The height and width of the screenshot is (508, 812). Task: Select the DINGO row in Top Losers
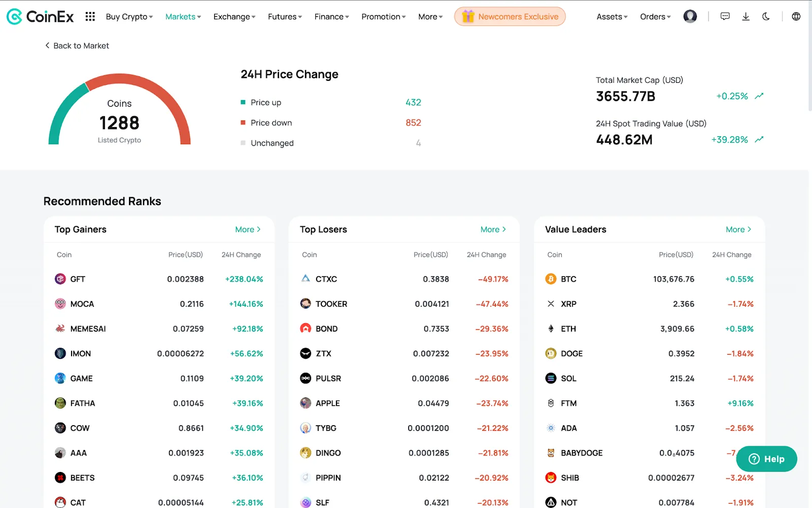tap(404, 453)
